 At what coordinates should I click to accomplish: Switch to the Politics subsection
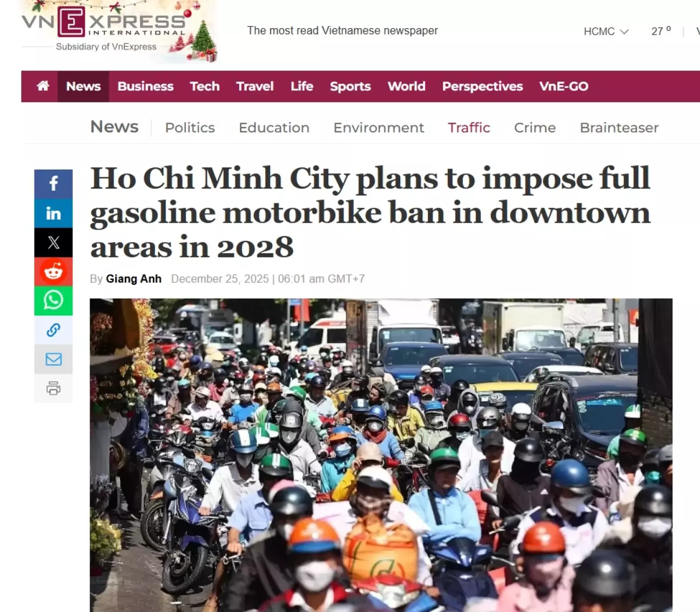(190, 127)
